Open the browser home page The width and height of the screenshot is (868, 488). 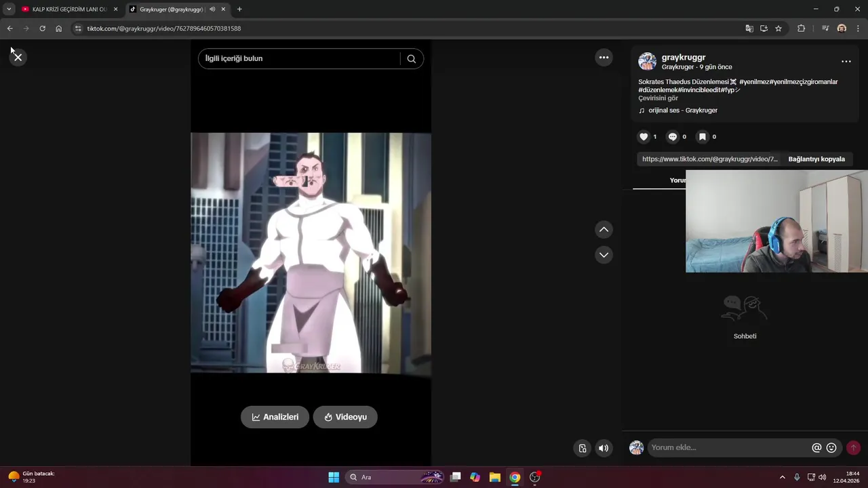point(58,28)
